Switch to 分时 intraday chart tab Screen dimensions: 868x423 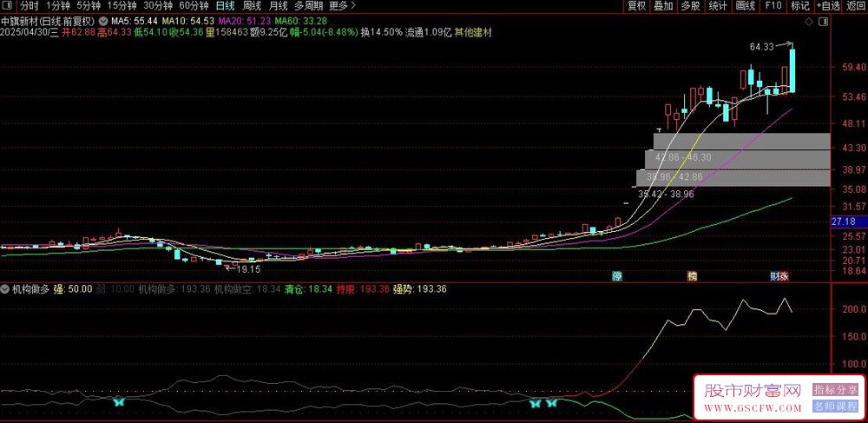(x=30, y=6)
